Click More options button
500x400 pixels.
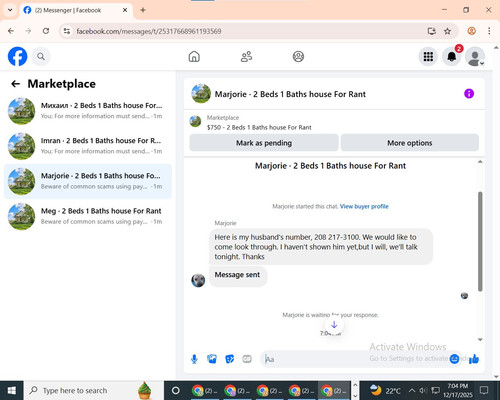(410, 143)
